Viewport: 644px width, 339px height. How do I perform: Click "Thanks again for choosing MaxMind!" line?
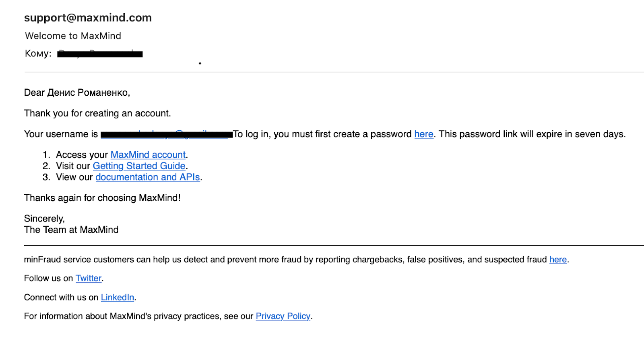coord(102,198)
